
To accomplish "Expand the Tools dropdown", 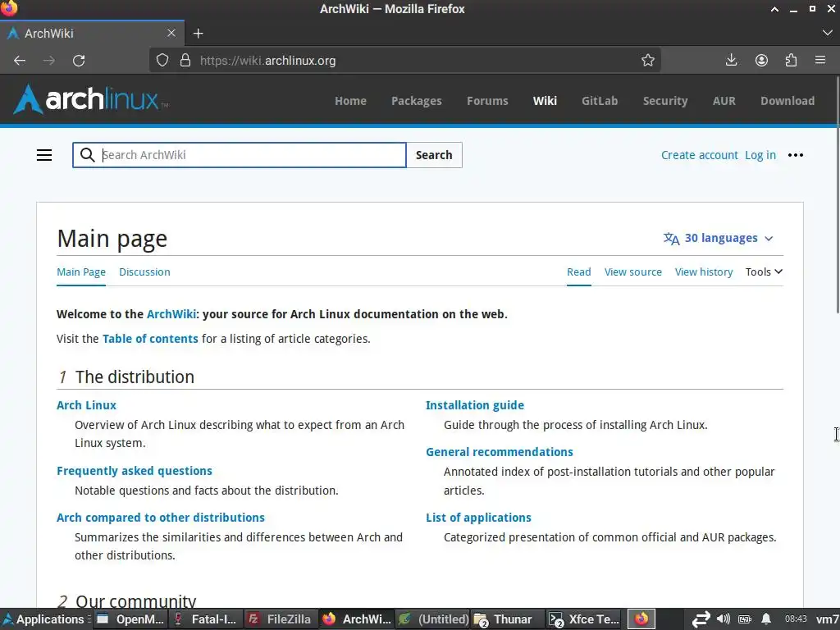I will pyautogui.click(x=764, y=272).
